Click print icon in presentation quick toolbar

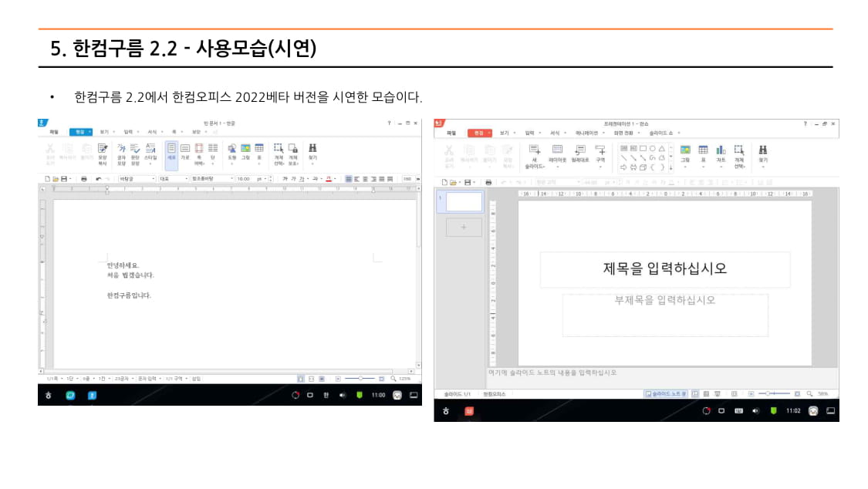[488, 182]
